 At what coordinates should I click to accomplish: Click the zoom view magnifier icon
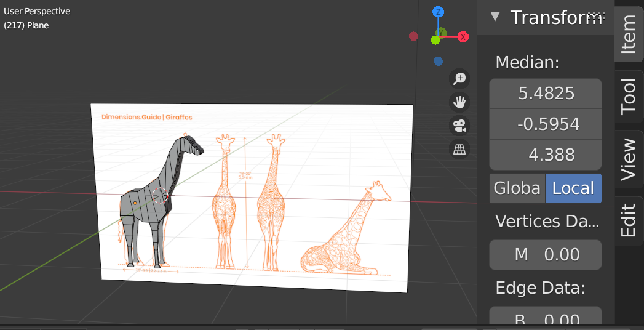459,78
